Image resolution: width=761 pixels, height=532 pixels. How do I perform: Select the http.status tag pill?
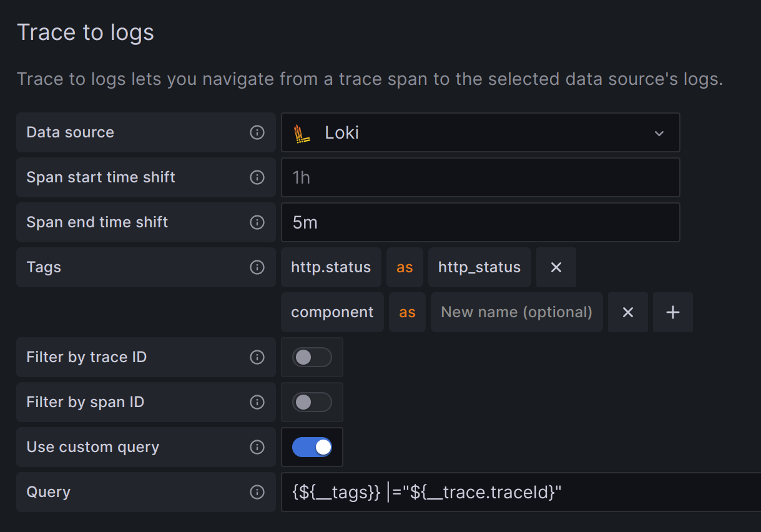click(331, 267)
